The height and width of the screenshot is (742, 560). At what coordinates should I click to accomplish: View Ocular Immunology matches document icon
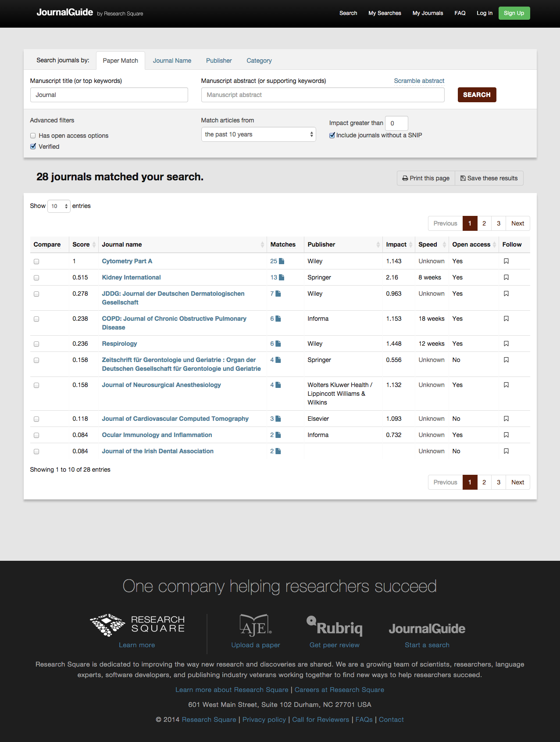click(278, 435)
